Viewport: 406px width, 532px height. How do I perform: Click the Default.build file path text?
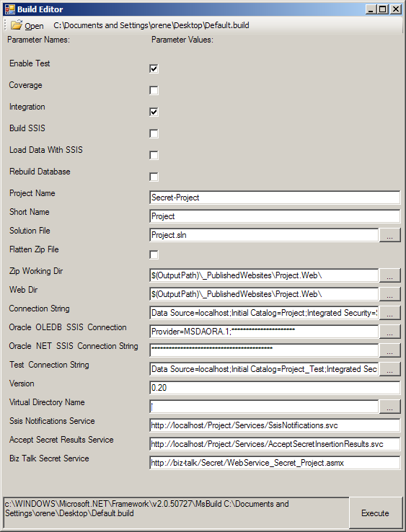coord(151,25)
